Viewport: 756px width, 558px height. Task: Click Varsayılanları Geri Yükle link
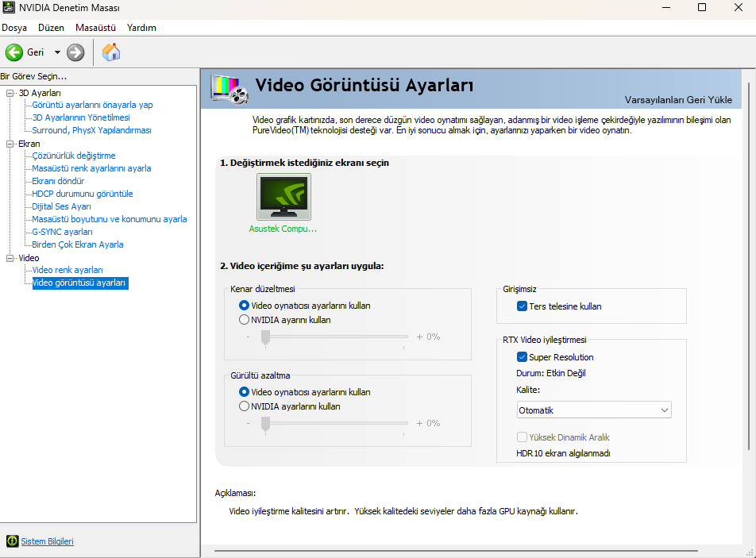click(x=678, y=100)
